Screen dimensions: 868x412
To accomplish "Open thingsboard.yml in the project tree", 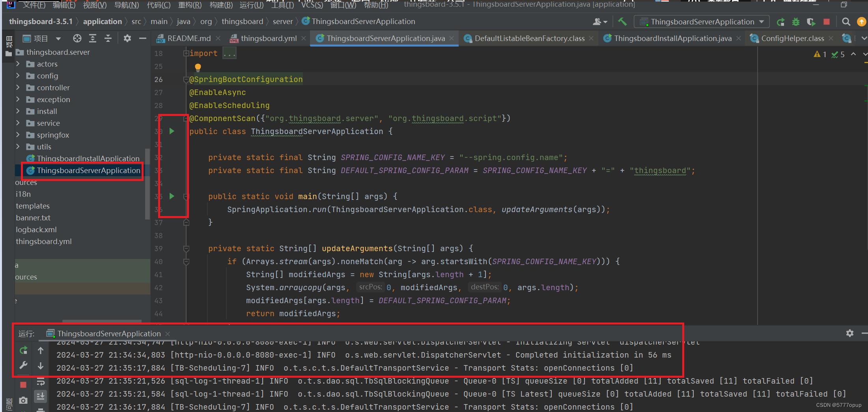I will click(44, 241).
